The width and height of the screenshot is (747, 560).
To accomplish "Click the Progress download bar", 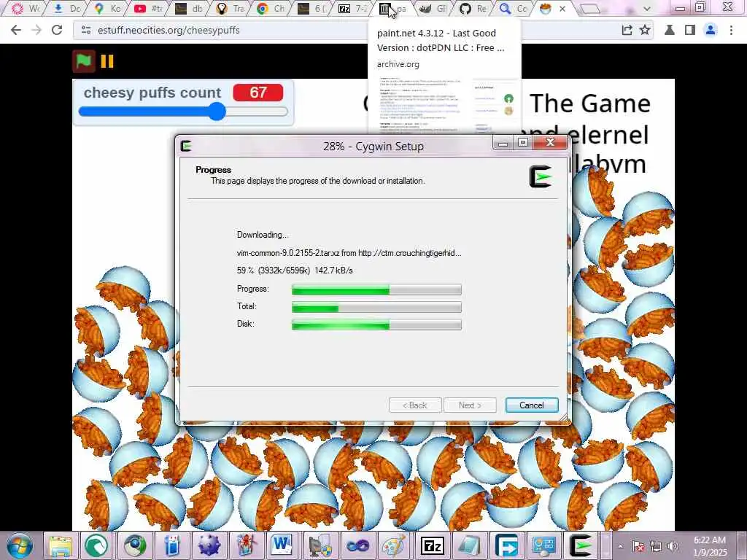I will coord(376,289).
